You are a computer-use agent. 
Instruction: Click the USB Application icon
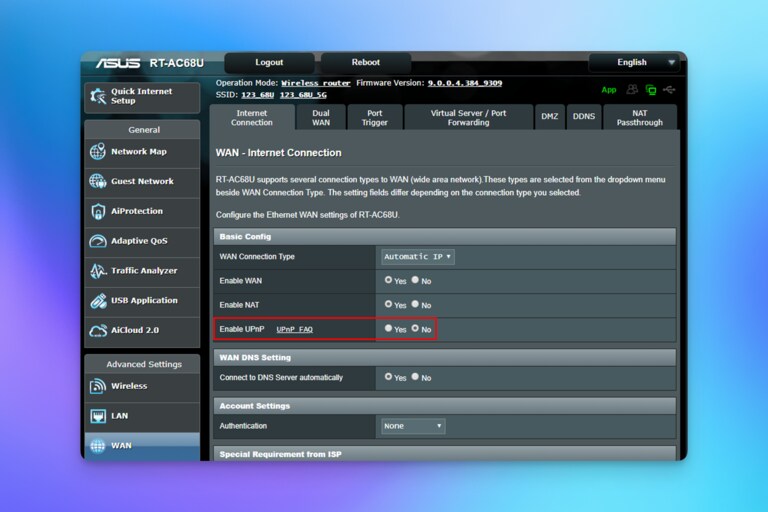coord(98,301)
